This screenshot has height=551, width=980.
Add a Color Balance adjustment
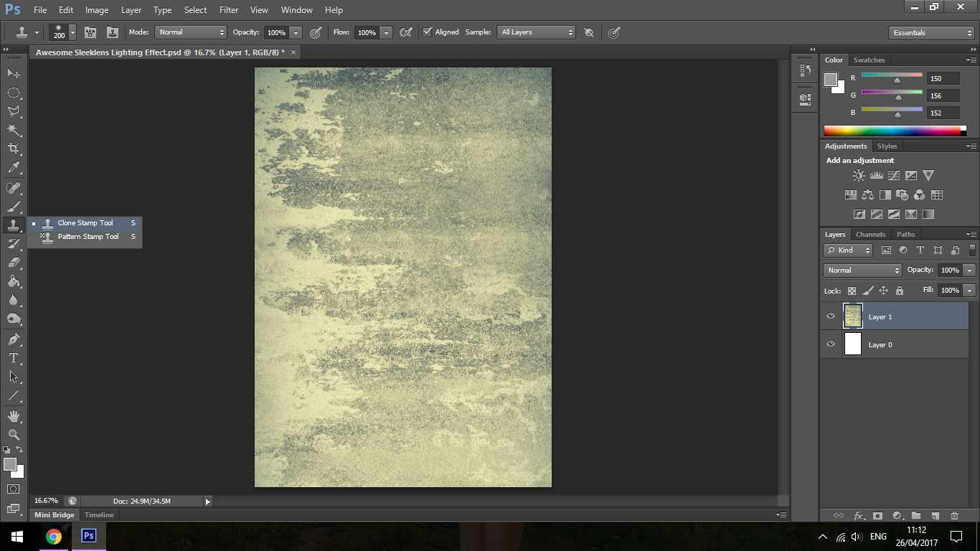pos(868,194)
